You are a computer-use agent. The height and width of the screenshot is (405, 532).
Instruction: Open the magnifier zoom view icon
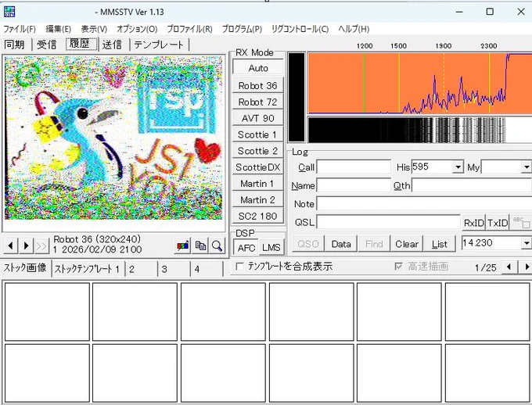[x=217, y=246]
